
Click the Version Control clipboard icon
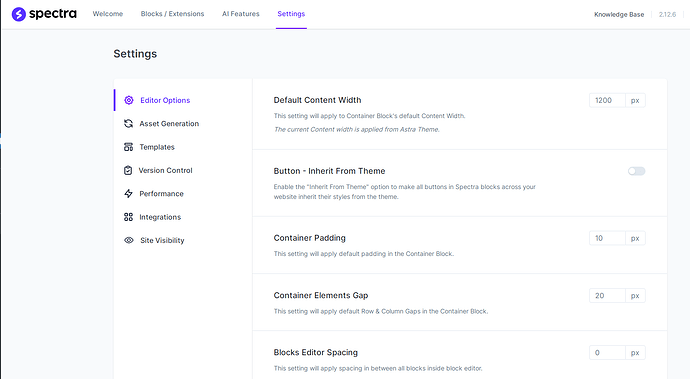[x=128, y=170]
